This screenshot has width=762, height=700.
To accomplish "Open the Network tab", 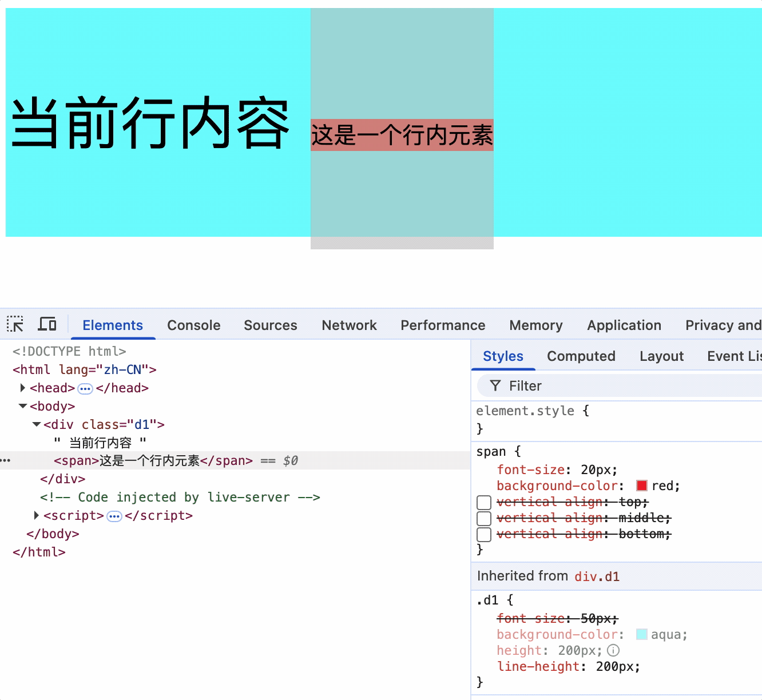I will [x=350, y=325].
